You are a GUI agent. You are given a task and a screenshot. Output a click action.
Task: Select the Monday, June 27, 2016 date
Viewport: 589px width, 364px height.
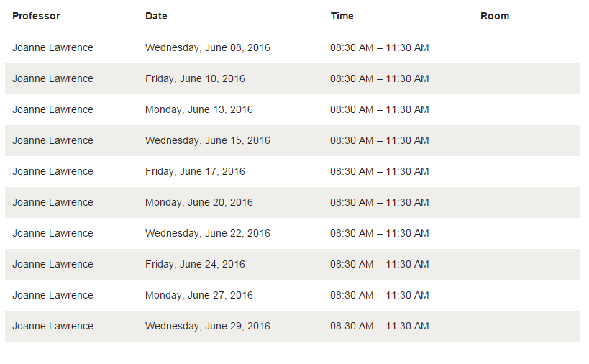(x=199, y=295)
